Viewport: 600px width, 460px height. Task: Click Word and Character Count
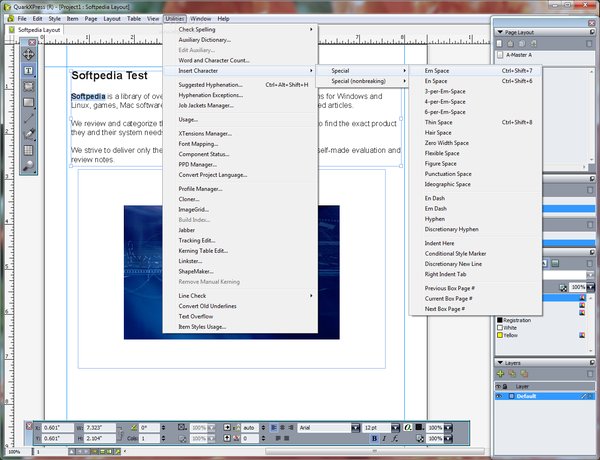click(213, 59)
